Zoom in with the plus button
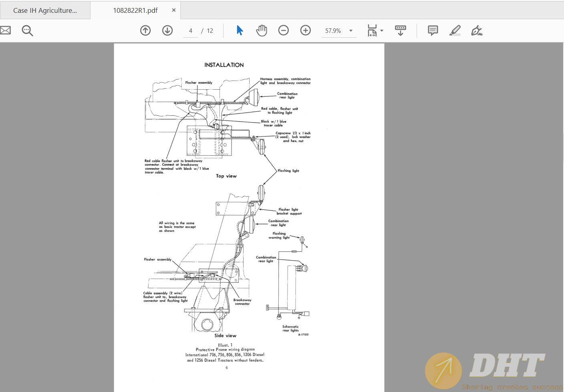This screenshot has height=392, width=564. (x=306, y=30)
